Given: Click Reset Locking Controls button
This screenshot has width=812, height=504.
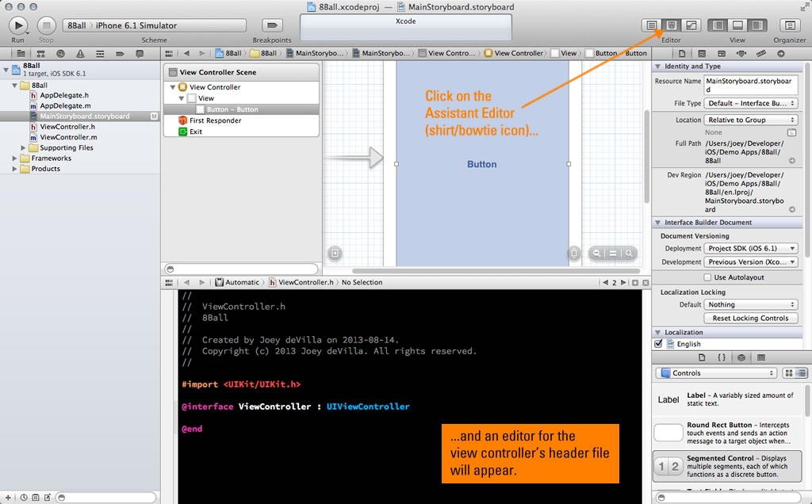Looking at the screenshot, I should 750,319.
